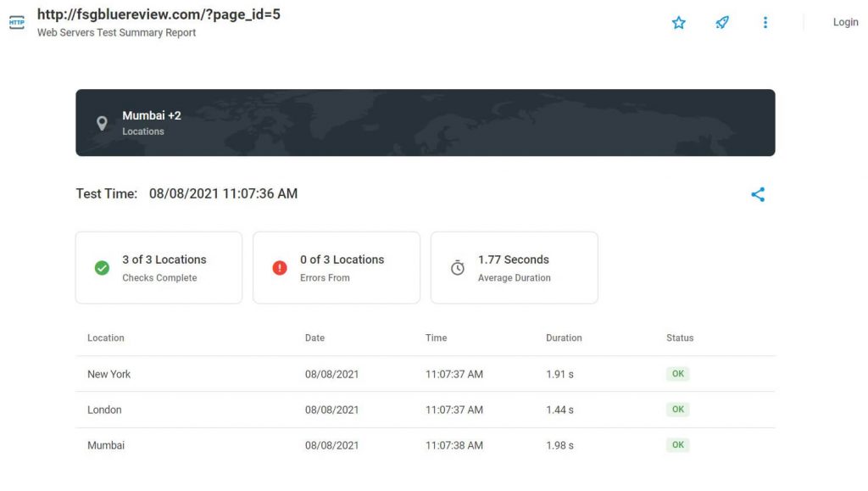Click the 1.98 s duration value for Mumbai

coord(558,444)
